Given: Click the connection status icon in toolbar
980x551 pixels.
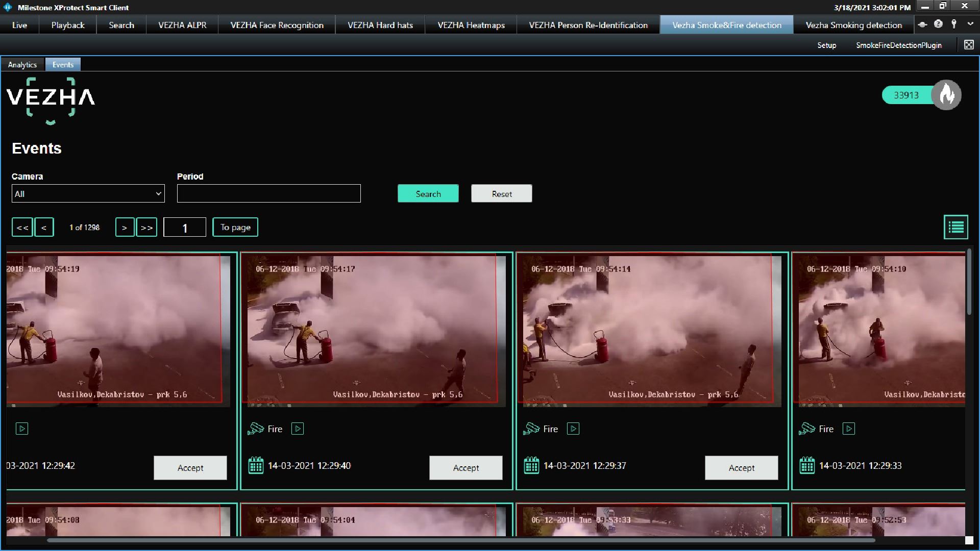Looking at the screenshot, I should 922,24.
